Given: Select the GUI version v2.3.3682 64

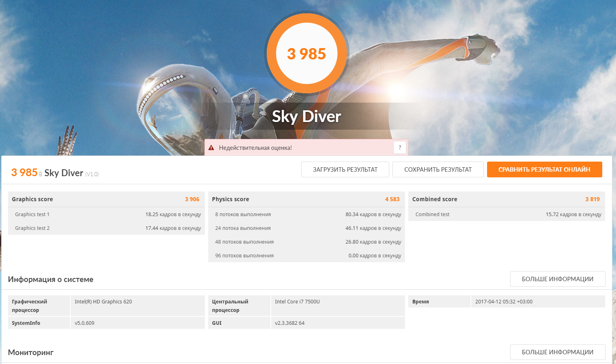Looking at the screenshot, I should 290,323.
